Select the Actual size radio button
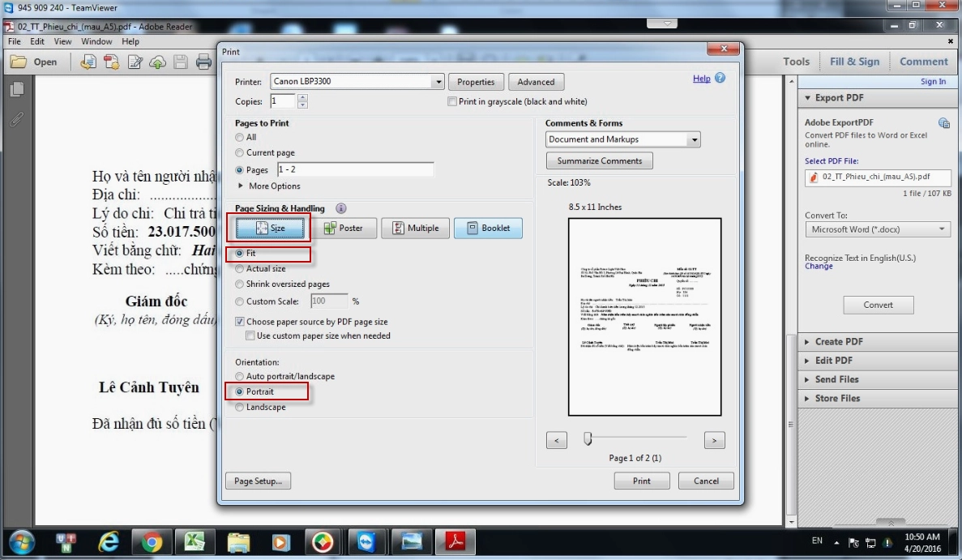The height and width of the screenshot is (560, 962). coord(240,269)
